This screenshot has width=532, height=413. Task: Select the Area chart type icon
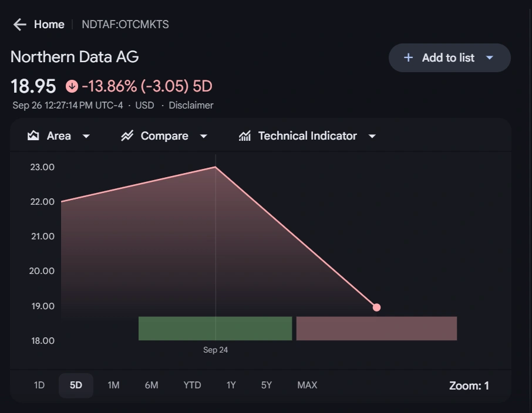(33, 136)
